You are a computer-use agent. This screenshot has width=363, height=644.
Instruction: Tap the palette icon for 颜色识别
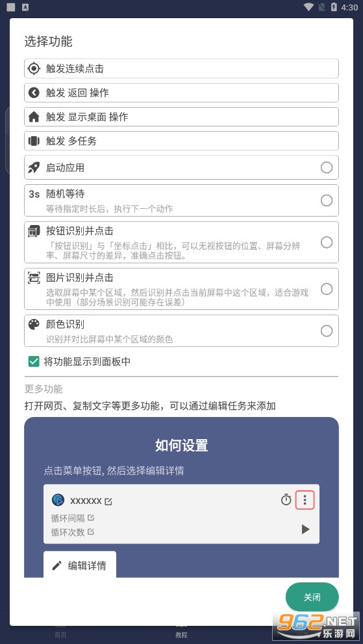click(x=34, y=324)
